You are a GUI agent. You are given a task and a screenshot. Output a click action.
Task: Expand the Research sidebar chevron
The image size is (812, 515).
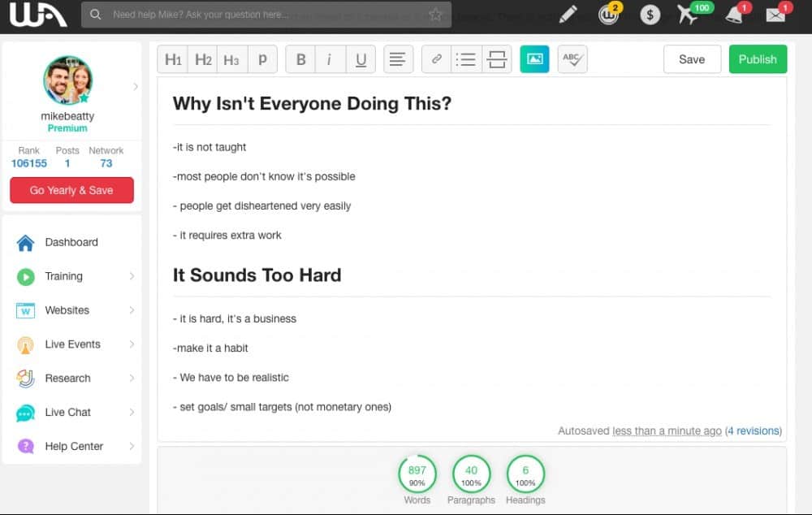(132, 379)
